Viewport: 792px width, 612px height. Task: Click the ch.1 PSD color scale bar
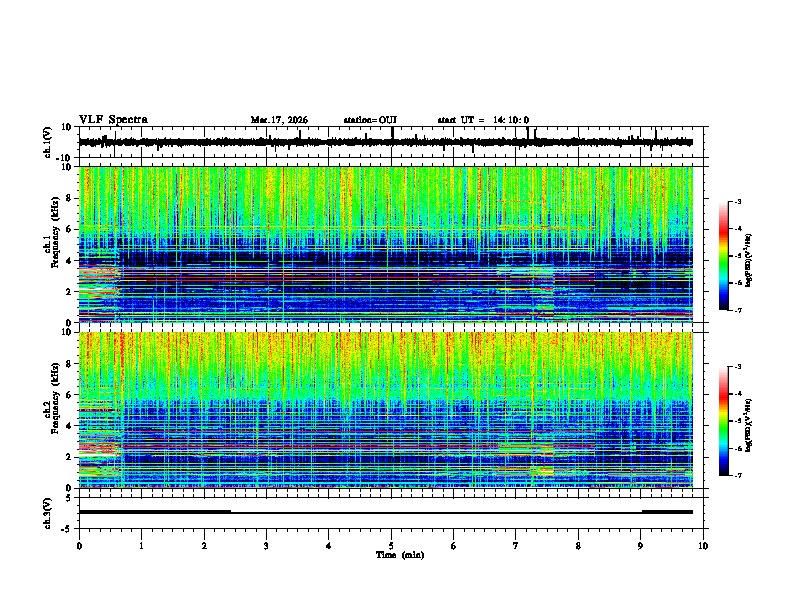[724, 256]
